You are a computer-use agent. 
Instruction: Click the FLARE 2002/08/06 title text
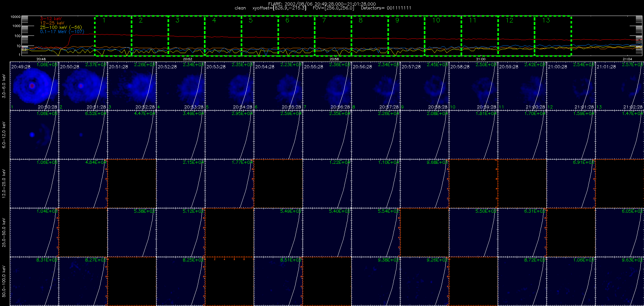[322, 4]
